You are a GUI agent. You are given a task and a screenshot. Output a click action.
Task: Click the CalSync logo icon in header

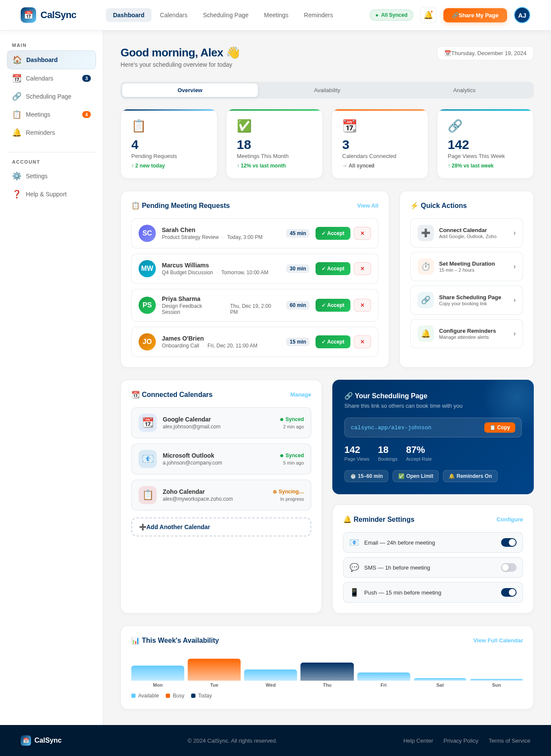click(28, 15)
